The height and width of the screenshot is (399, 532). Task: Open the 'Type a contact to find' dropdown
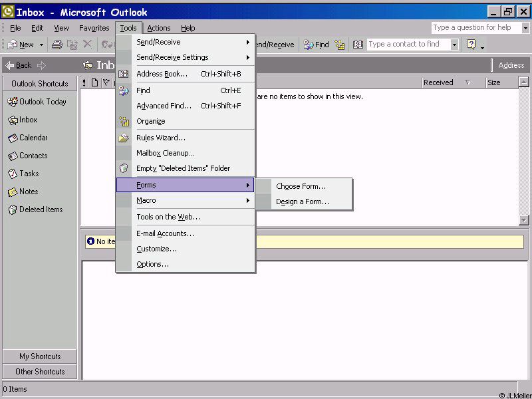click(455, 45)
